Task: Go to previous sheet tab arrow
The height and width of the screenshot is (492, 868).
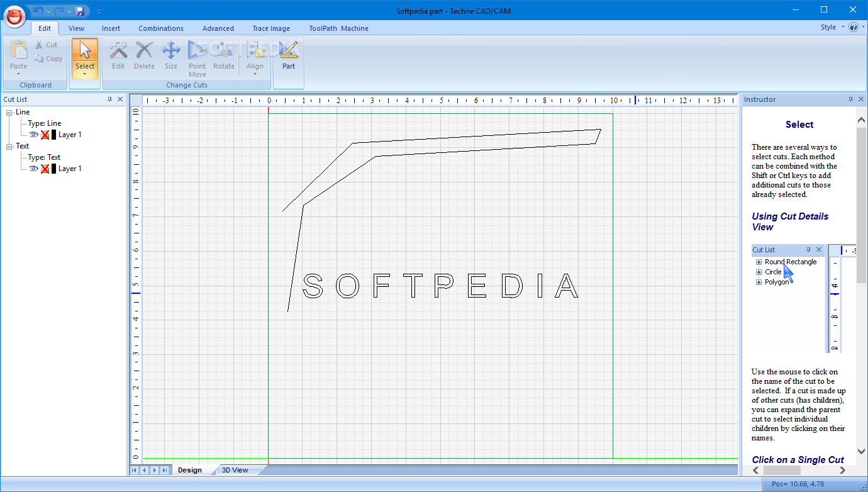Action: pyautogui.click(x=145, y=470)
